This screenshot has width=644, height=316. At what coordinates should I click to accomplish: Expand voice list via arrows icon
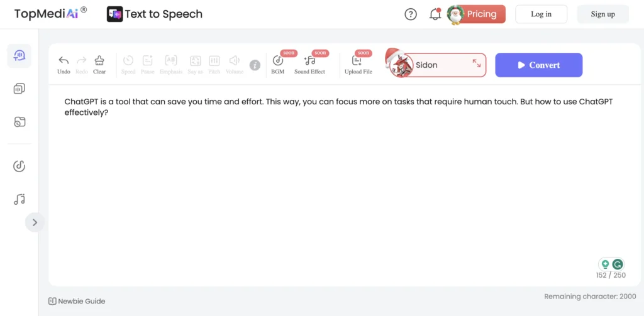point(477,63)
